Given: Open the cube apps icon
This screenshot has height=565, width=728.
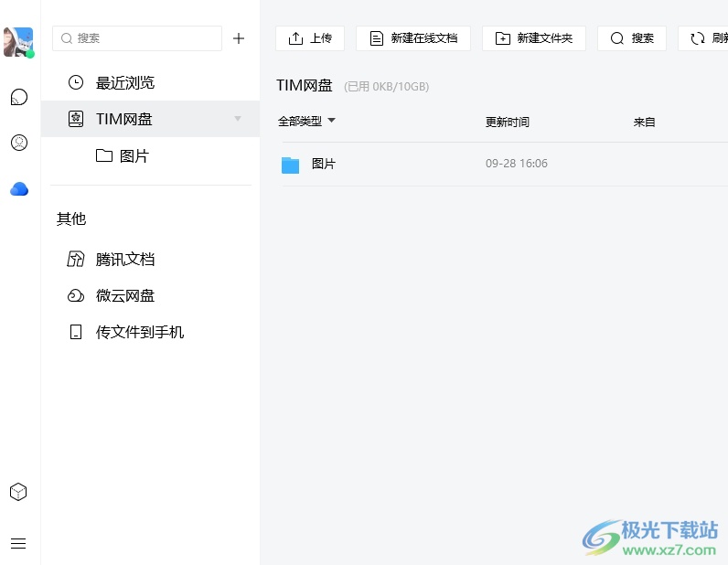Looking at the screenshot, I should [18, 492].
